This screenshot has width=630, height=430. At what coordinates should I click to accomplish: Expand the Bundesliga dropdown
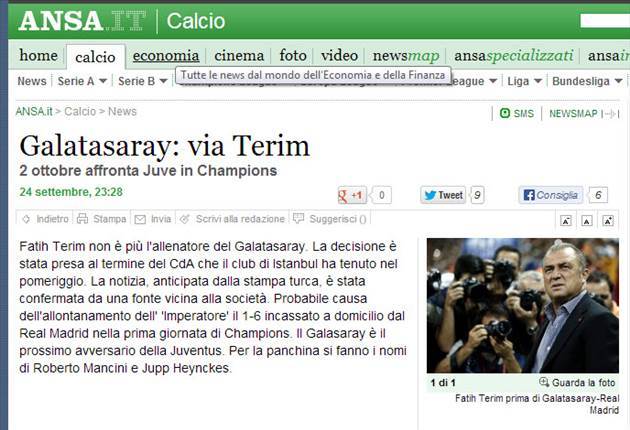pos(619,81)
